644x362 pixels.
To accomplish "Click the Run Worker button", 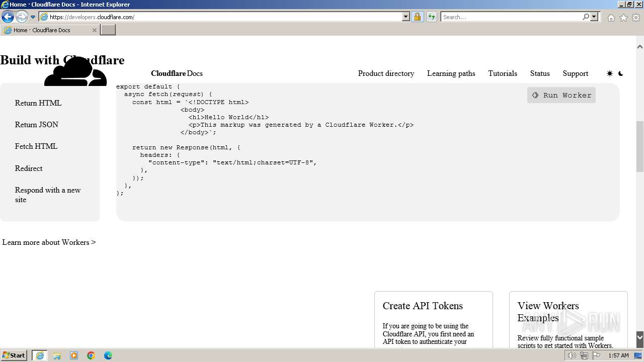I will (561, 95).
